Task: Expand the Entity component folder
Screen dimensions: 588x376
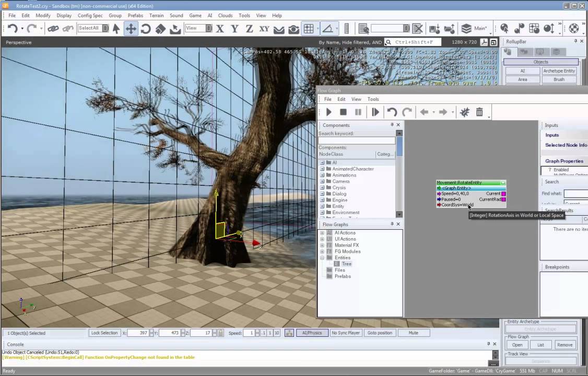Action: tap(322, 206)
